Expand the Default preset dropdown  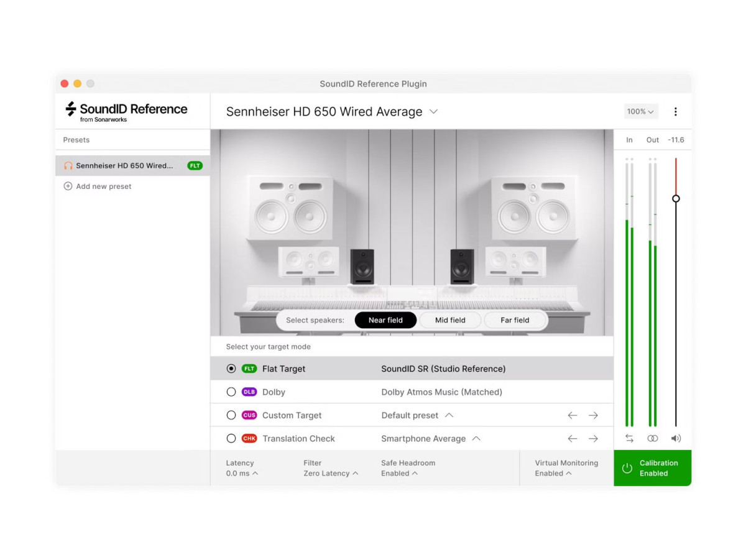tap(417, 415)
